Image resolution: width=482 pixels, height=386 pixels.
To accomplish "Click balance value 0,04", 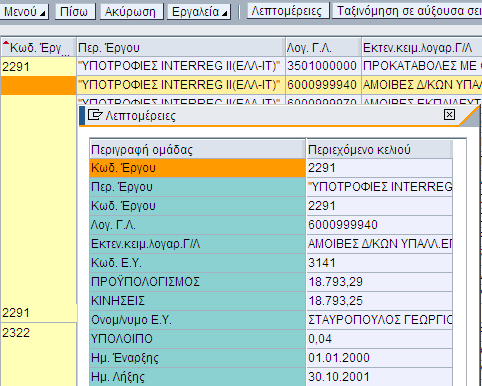I will click(x=379, y=339).
